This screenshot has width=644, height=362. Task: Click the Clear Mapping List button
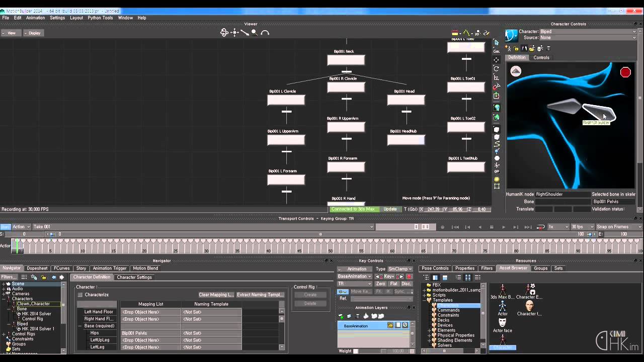[x=216, y=295]
